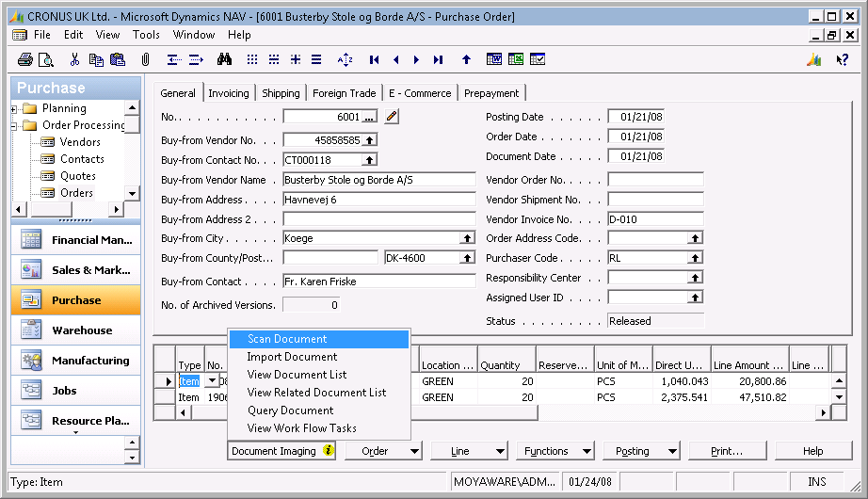Viewport: 868px width, 499px height.
Task: Click the Send to Excel icon
Action: [x=516, y=58]
